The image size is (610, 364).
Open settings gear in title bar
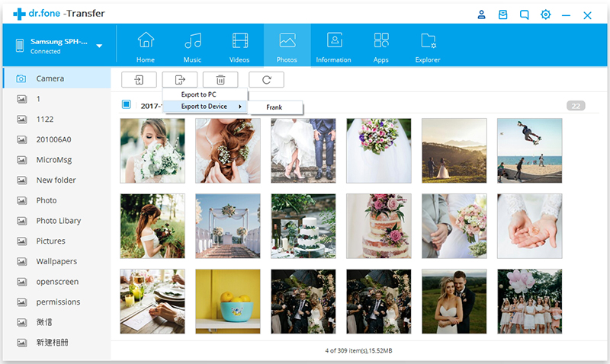(x=545, y=14)
